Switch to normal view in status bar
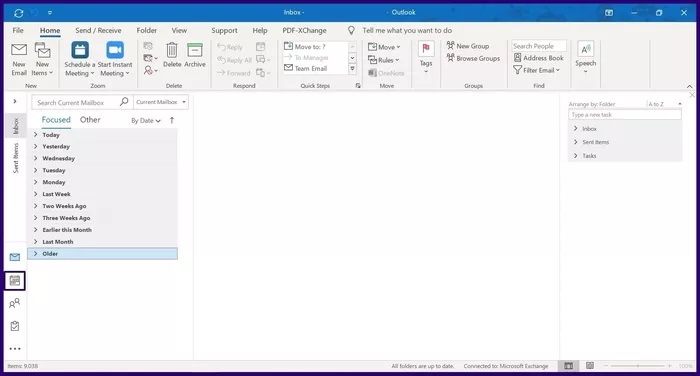 pos(568,366)
